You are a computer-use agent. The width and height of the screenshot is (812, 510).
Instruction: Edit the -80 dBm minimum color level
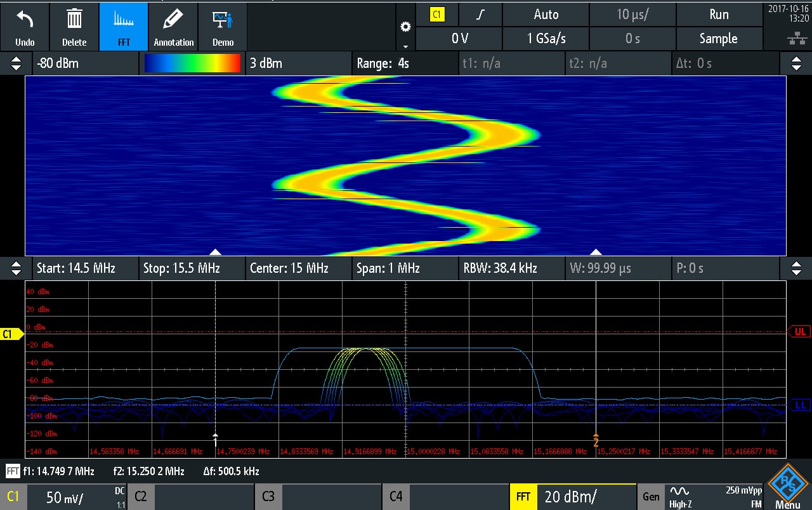point(85,63)
